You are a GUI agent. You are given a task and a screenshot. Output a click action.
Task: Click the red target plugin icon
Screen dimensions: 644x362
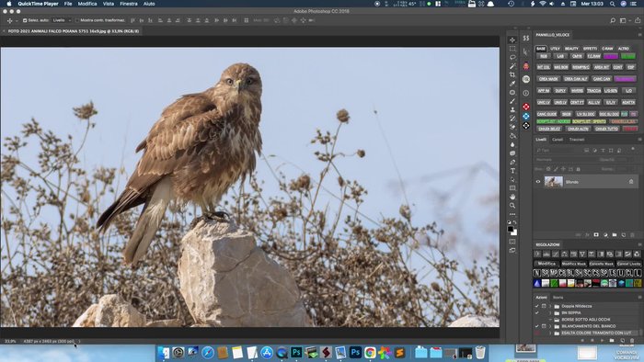[526, 107]
